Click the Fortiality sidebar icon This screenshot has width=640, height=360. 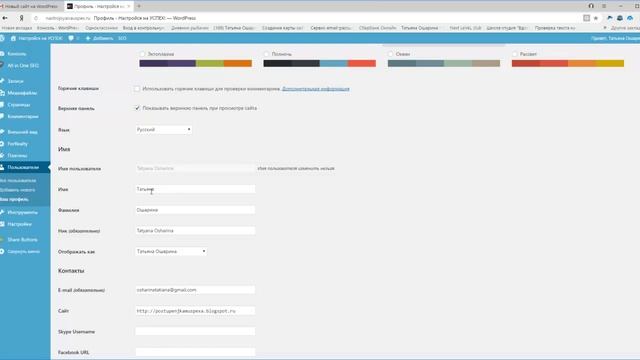coord(2,144)
